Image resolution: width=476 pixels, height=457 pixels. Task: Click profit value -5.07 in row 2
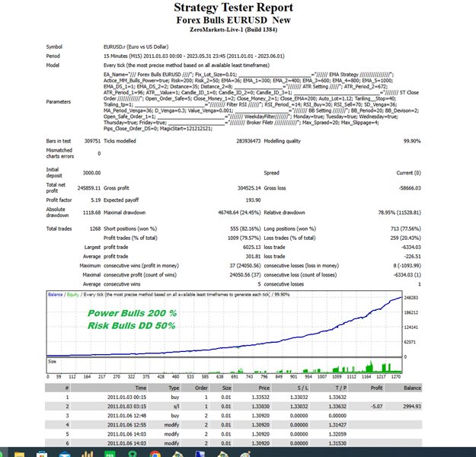click(x=377, y=406)
